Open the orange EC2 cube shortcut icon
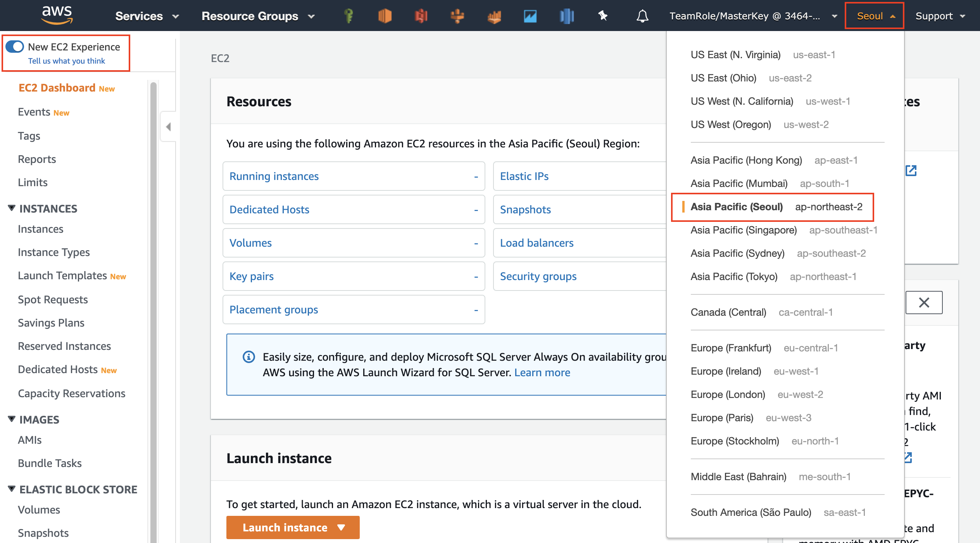The image size is (980, 543). tap(385, 16)
